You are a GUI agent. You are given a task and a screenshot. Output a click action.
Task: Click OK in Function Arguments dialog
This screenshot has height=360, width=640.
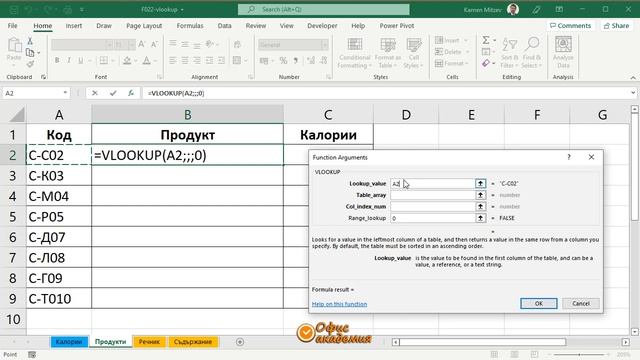(x=539, y=303)
